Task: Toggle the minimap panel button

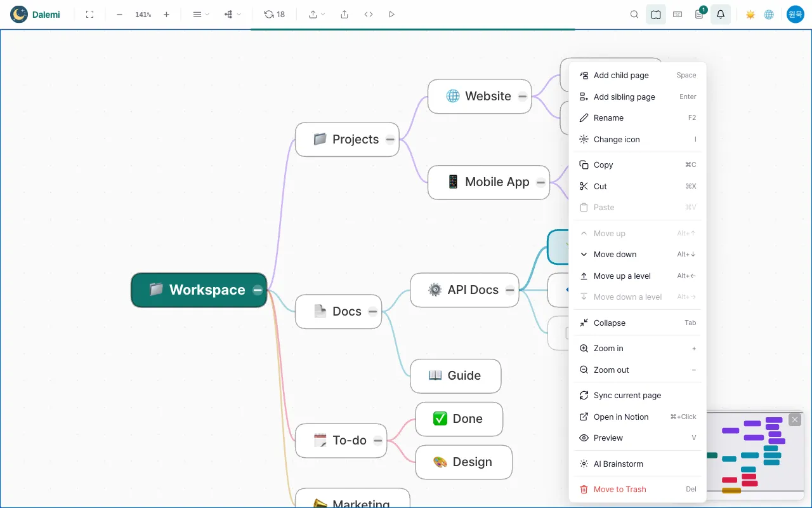Action: pos(656,14)
